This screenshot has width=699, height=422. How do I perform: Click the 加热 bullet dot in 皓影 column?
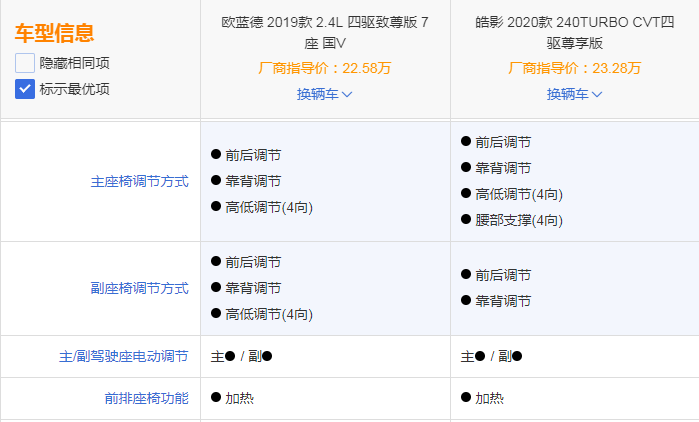click(x=466, y=398)
